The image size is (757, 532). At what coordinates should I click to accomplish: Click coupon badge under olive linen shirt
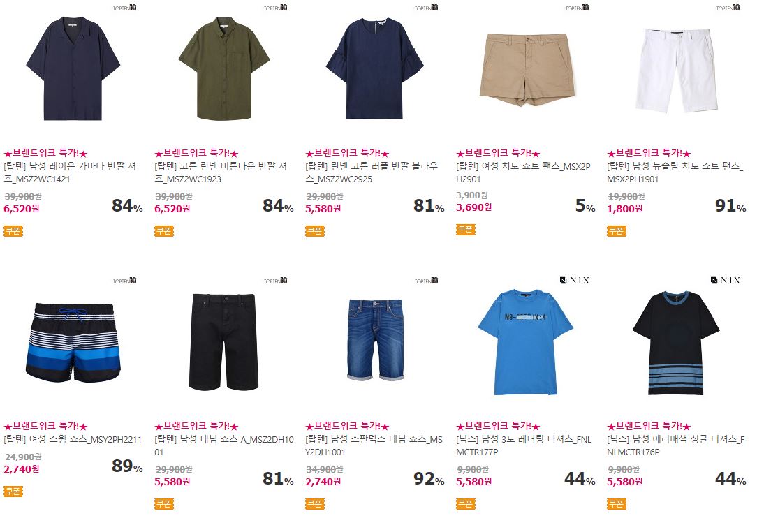[163, 231]
